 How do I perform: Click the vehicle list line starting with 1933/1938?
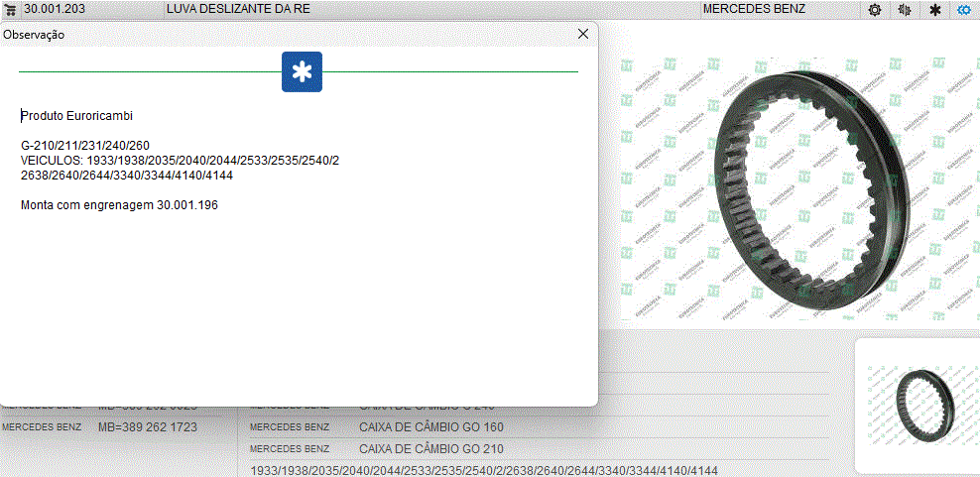tap(484, 469)
